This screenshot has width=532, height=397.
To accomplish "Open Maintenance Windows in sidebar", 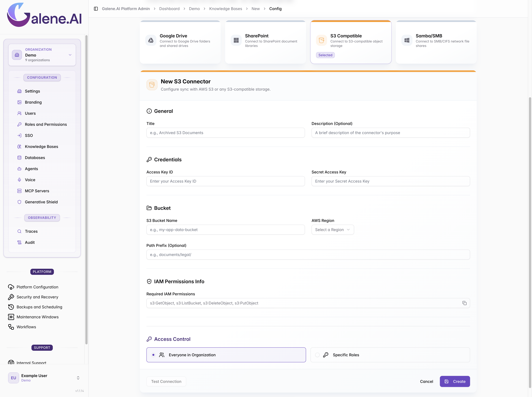I will 37,317.
